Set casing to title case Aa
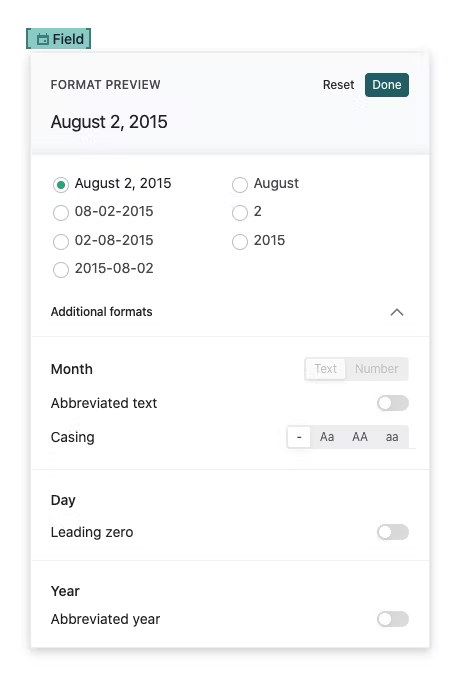 point(327,437)
